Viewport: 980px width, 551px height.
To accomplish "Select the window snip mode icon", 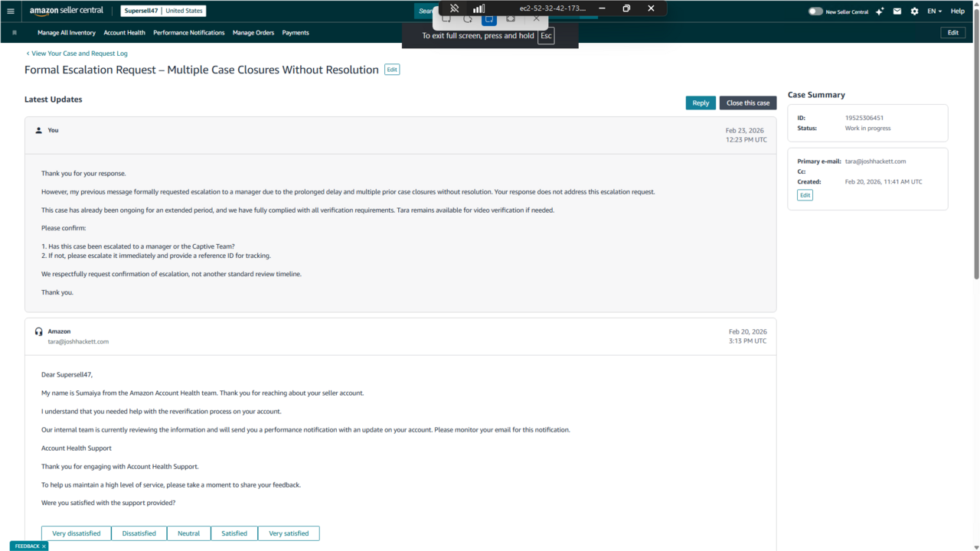I will coord(489,18).
